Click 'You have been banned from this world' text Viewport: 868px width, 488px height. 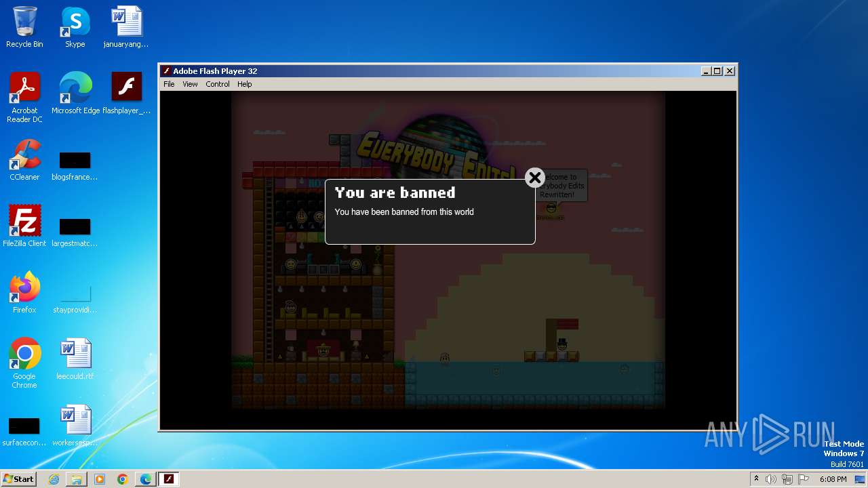[x=404, y=212]
